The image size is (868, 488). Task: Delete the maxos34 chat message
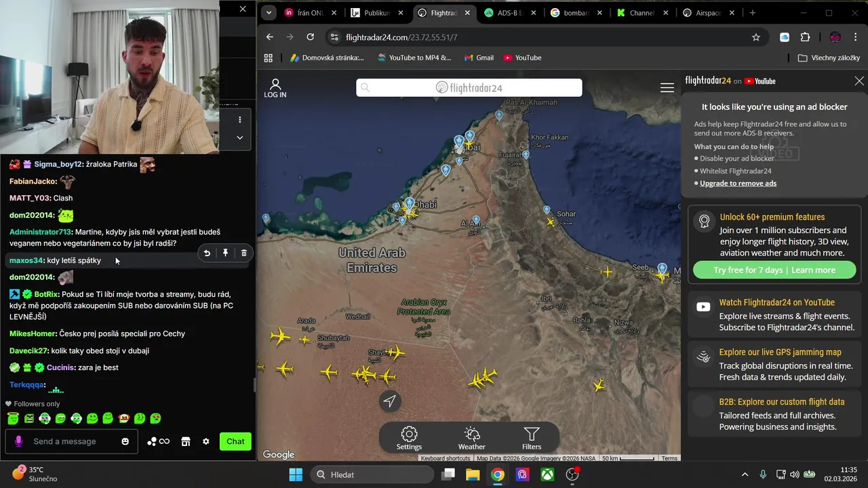pos(244,253)
